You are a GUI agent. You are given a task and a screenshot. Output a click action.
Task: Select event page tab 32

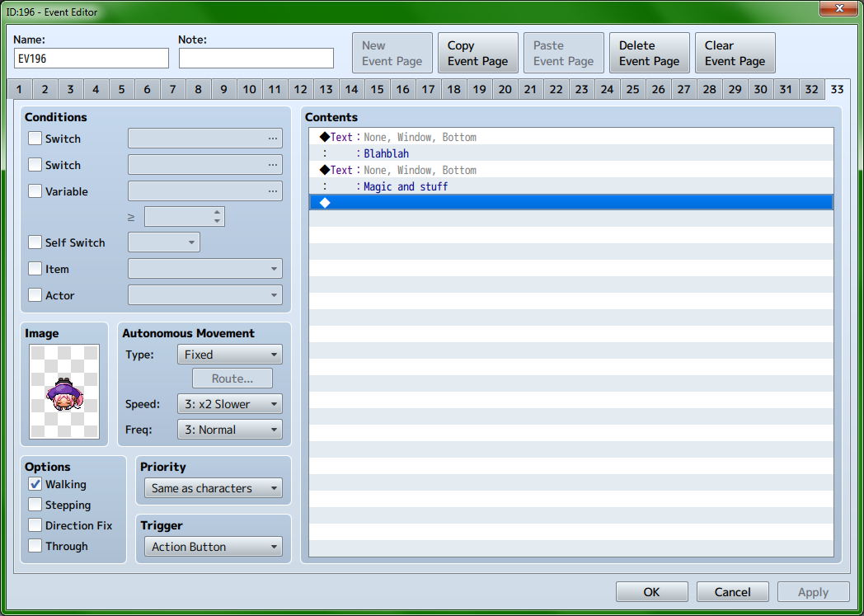(x=812, y=89)
